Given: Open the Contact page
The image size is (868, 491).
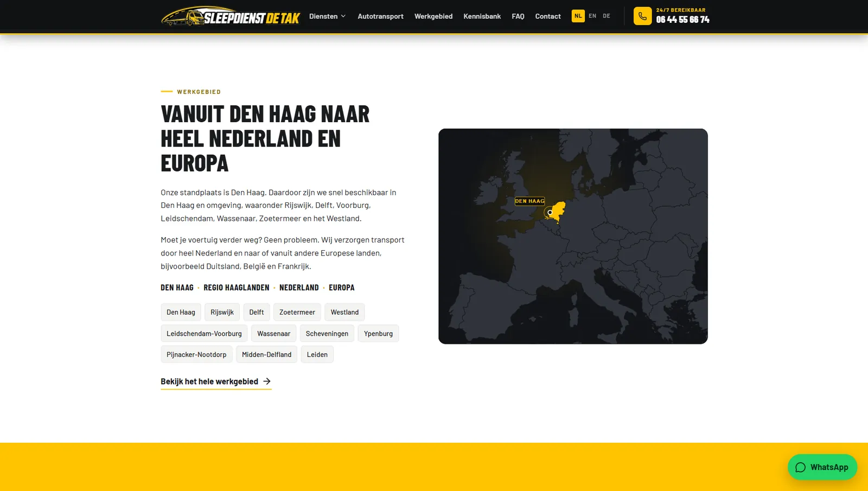Looking at the screenshot, I should click(x=548, y=16).
